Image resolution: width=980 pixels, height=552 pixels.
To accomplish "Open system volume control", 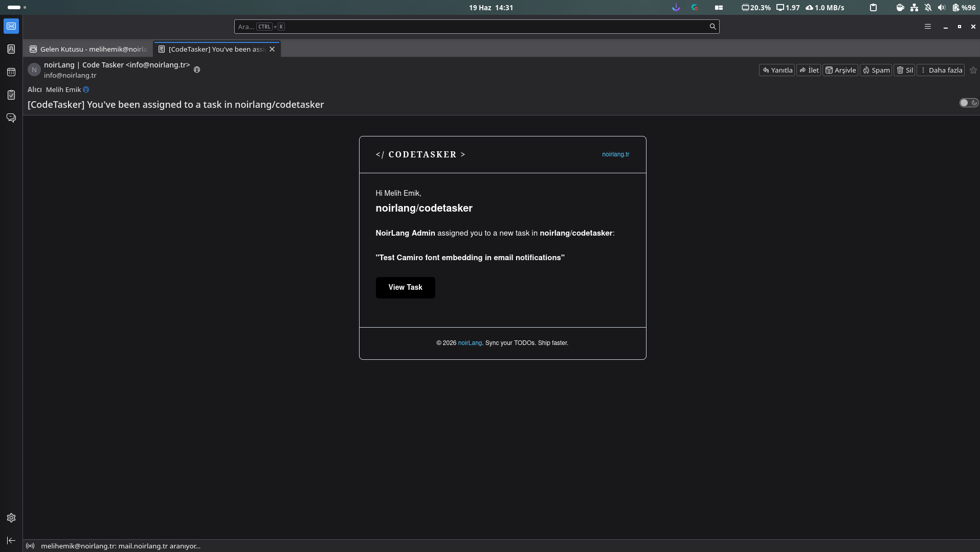I will point(942,8).
